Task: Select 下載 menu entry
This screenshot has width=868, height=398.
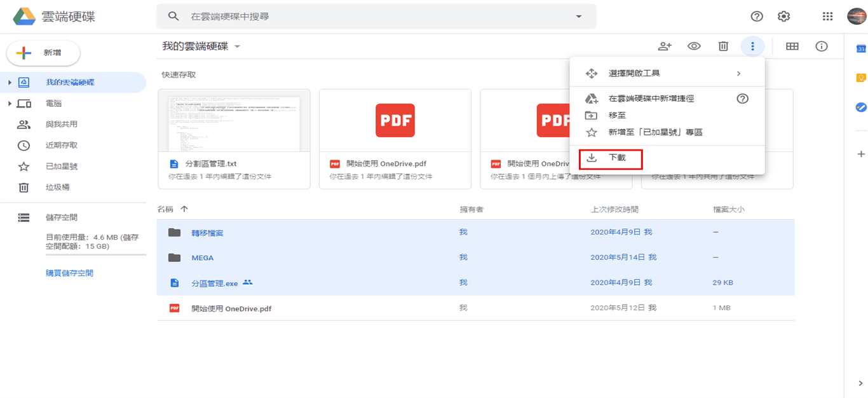Action: click(667, 158)
